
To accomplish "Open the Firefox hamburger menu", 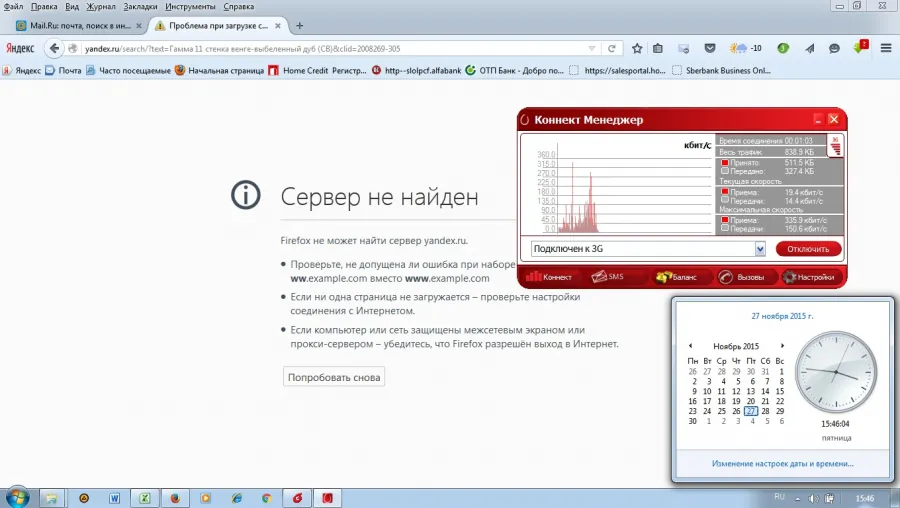I will click(x=886, y=48).
